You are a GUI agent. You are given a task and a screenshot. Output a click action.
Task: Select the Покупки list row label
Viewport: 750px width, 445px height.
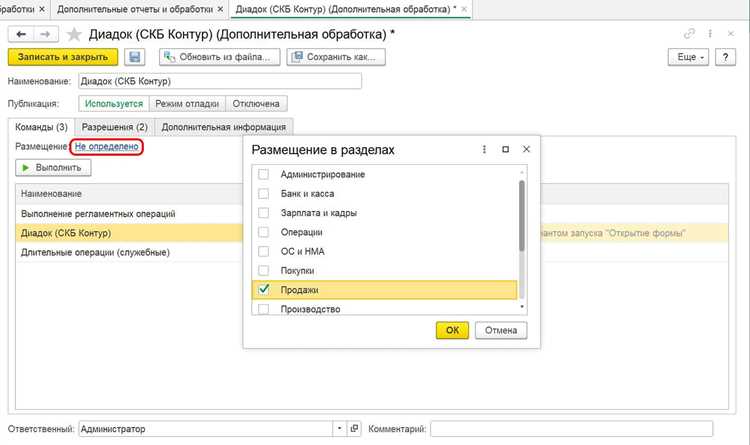[298, 271]
